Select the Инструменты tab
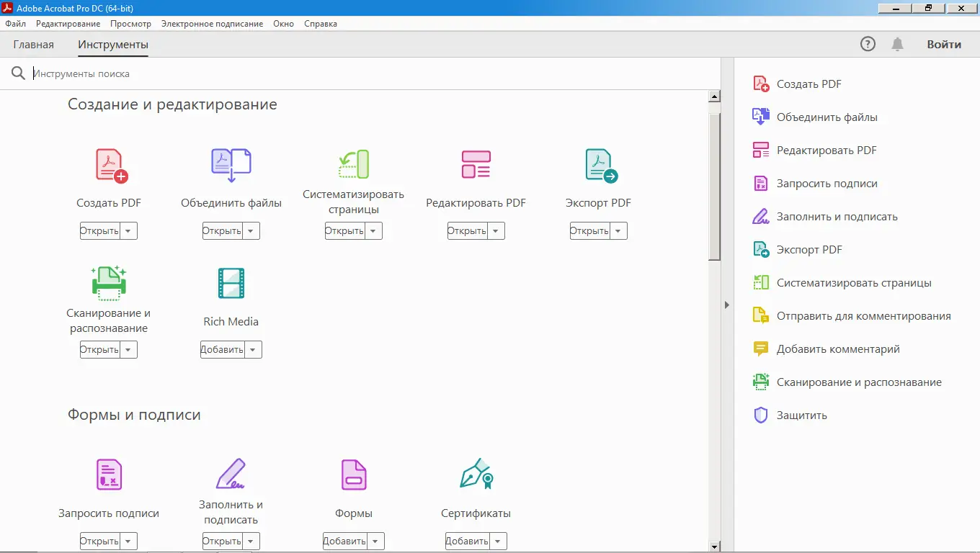 [x=113, y=45]
